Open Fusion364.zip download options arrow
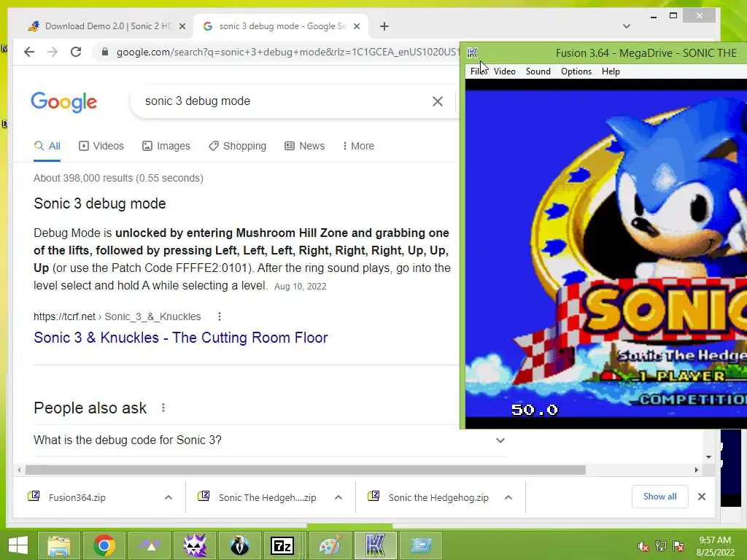Image resolution: width=747 pixels, height=560 pixels. (x=169, y=497)
